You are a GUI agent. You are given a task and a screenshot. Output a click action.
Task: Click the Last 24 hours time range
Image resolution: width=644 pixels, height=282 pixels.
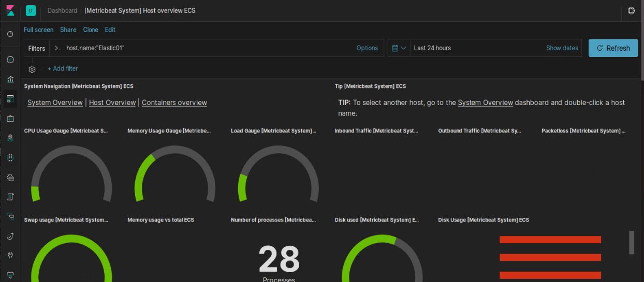click(x=432, y=48)
